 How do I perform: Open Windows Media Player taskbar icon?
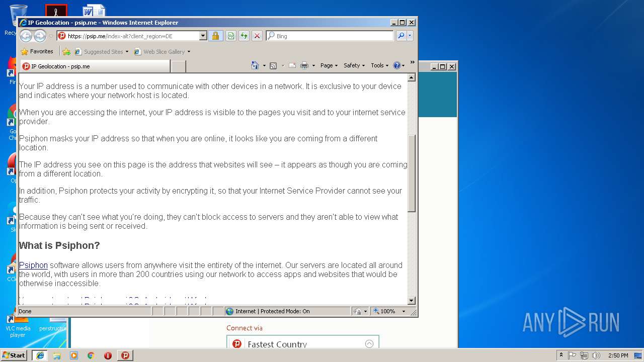74,355
